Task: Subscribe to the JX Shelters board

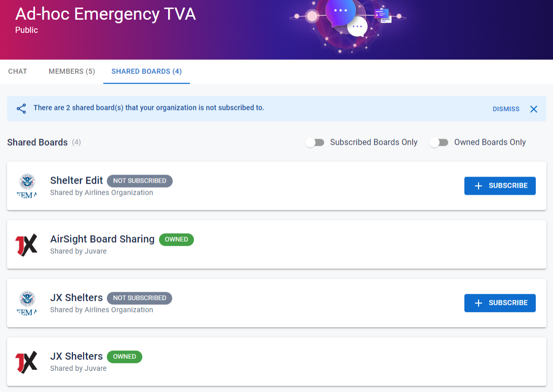Action: 500,302
